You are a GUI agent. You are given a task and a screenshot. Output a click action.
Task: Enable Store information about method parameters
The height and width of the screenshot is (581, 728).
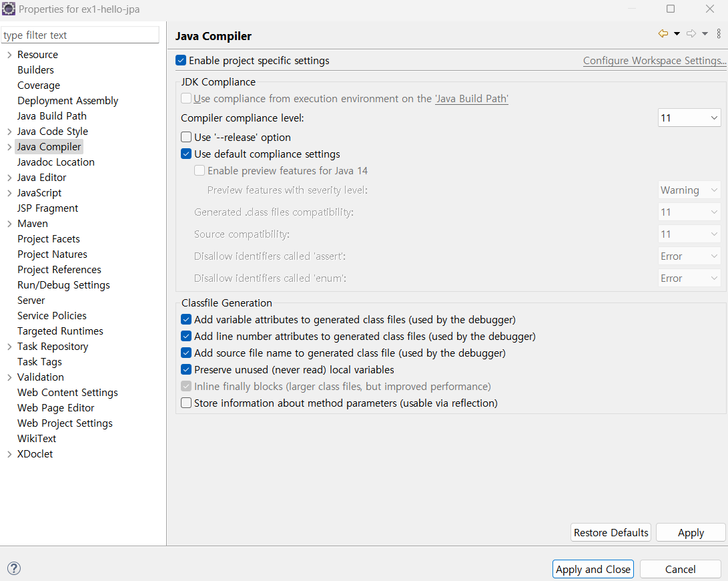[x=186, y=403]
